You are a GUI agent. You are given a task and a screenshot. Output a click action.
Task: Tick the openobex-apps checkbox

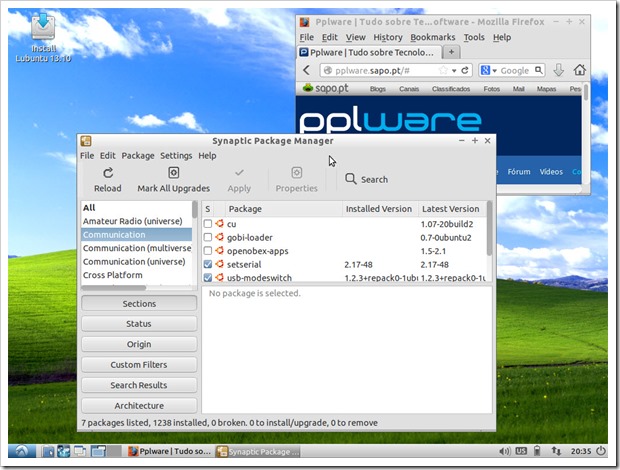coord(208,251)
